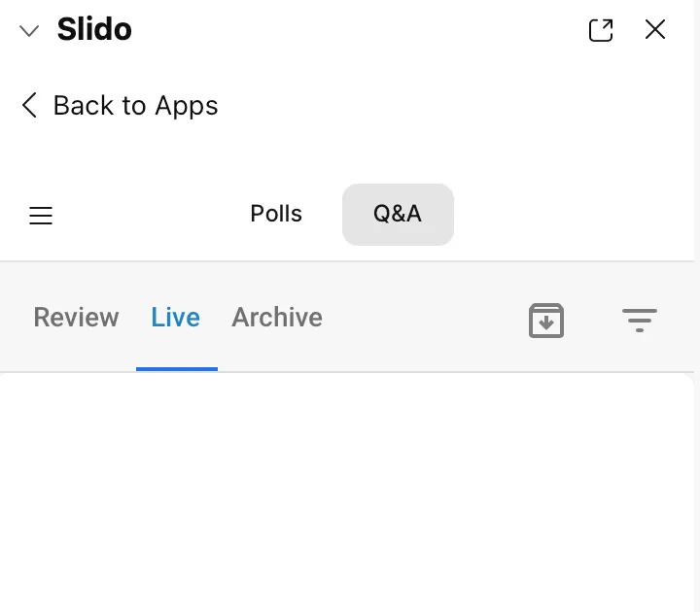The width and height of the screenshot is (700, 612).
Task: Close the Slido panel
Action: 655,30
